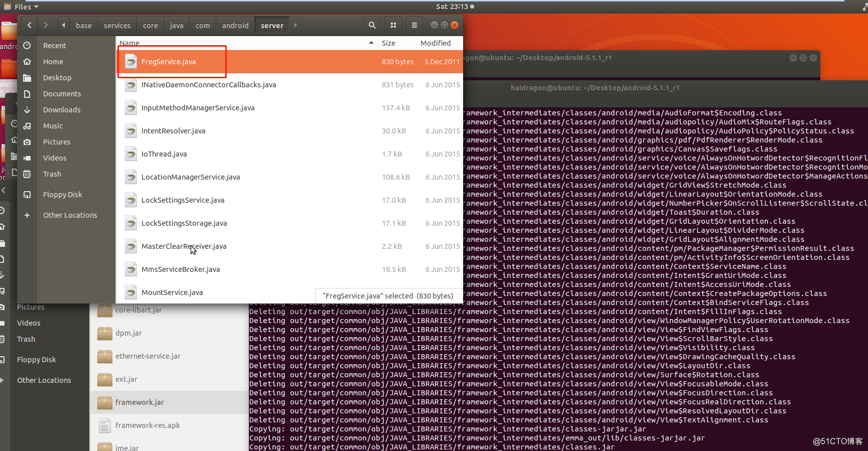
Task: Select LockSettingsService.java
Action: 290,200
